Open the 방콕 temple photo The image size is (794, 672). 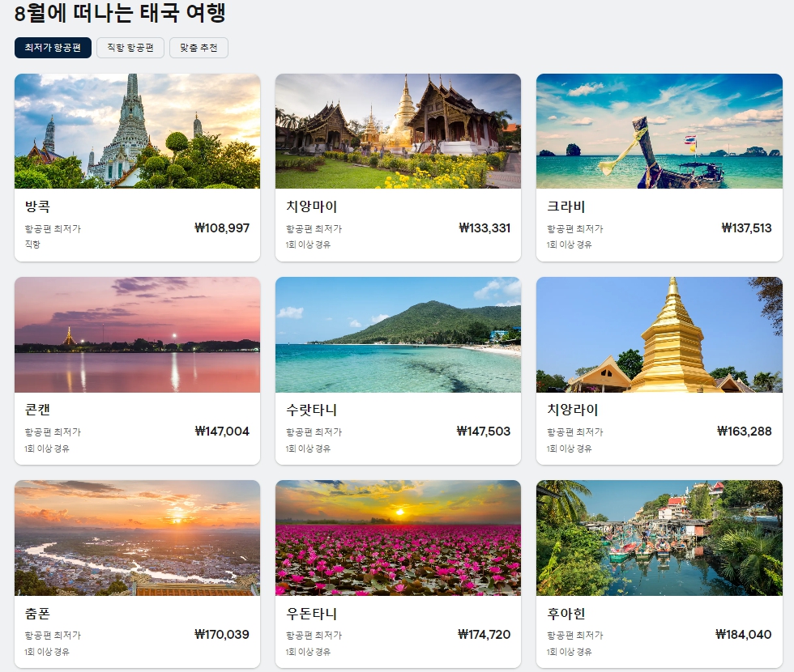click(137, 131)
